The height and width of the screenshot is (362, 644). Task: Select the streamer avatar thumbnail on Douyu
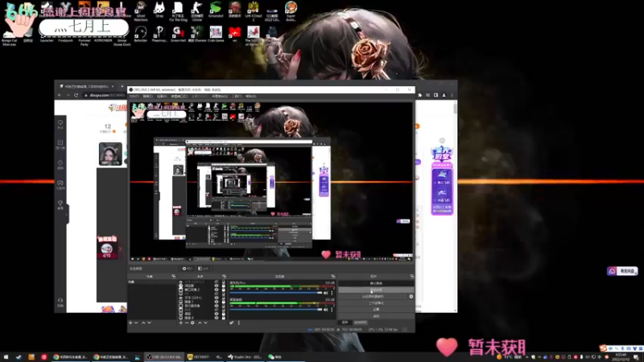coord(110,154)
